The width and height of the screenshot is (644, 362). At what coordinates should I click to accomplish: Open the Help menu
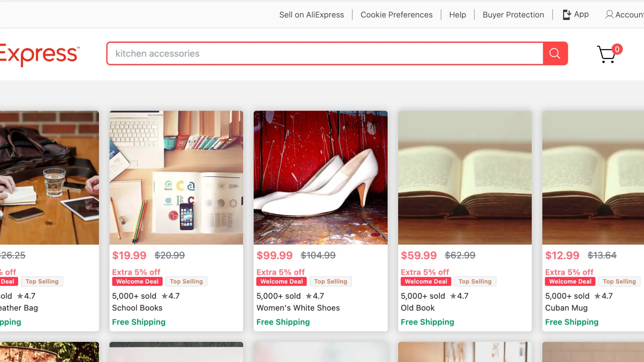458,15
